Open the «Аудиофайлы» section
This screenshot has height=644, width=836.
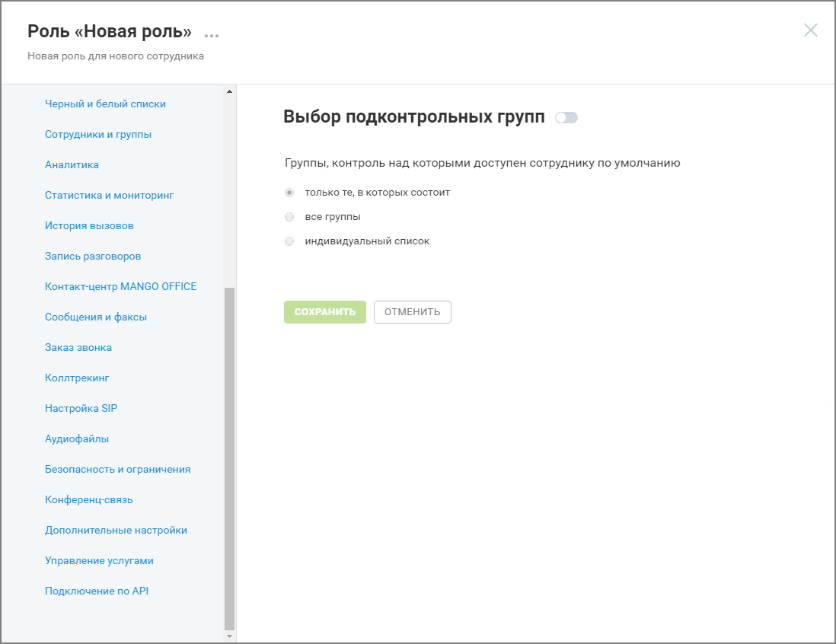tap(77, 438)
